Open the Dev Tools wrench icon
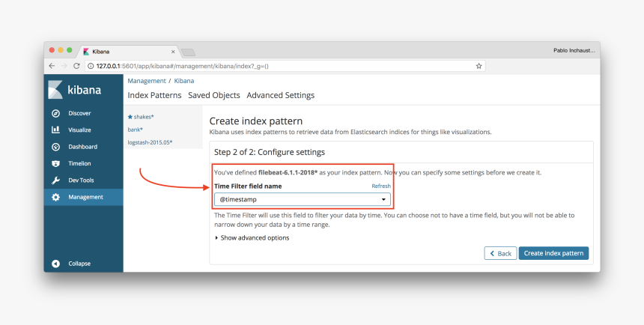The image size is (644, 325). click(x=56, y=180)
